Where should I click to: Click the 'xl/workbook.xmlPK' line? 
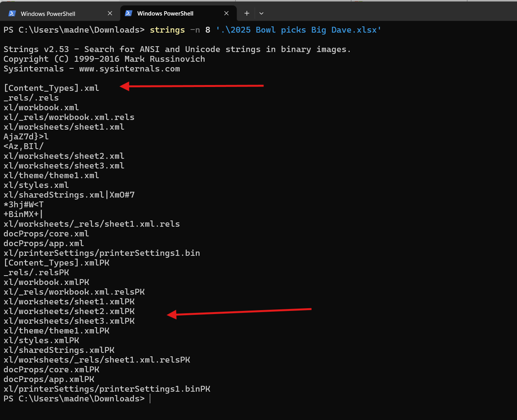click(x=46, y=282)
